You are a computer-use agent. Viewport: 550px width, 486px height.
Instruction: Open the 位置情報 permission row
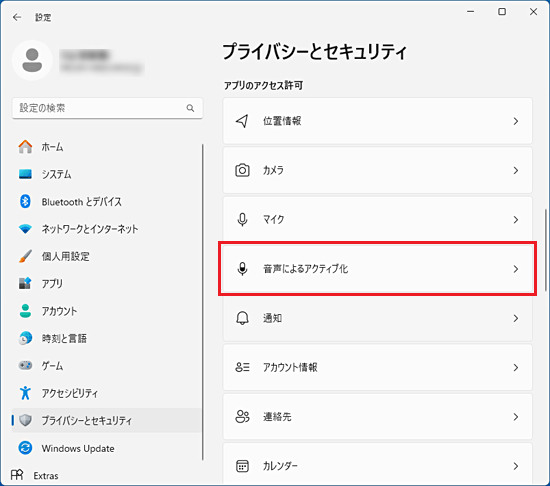tap(377, 121)
